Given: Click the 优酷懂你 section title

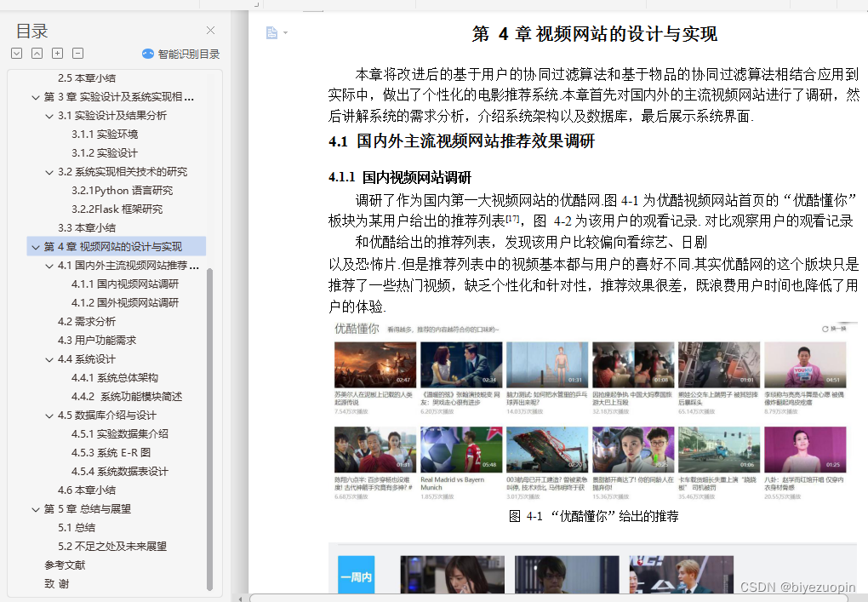Looking at the screenshot, I should (x=357, y=329).
